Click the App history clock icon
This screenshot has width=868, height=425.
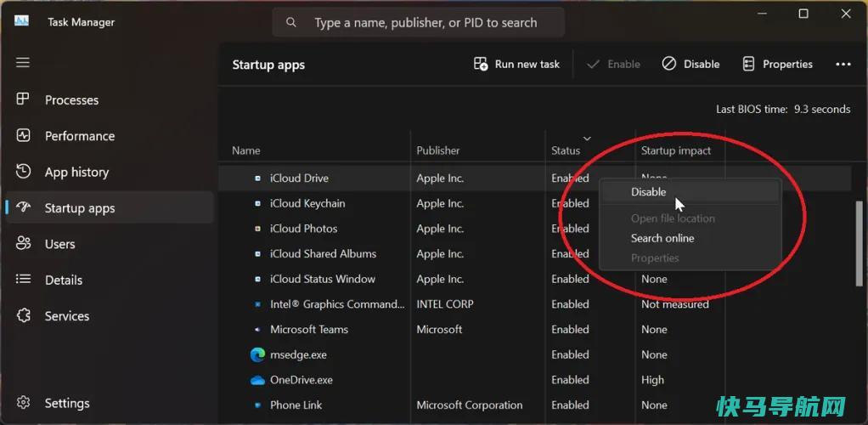(x=23, y=171)
